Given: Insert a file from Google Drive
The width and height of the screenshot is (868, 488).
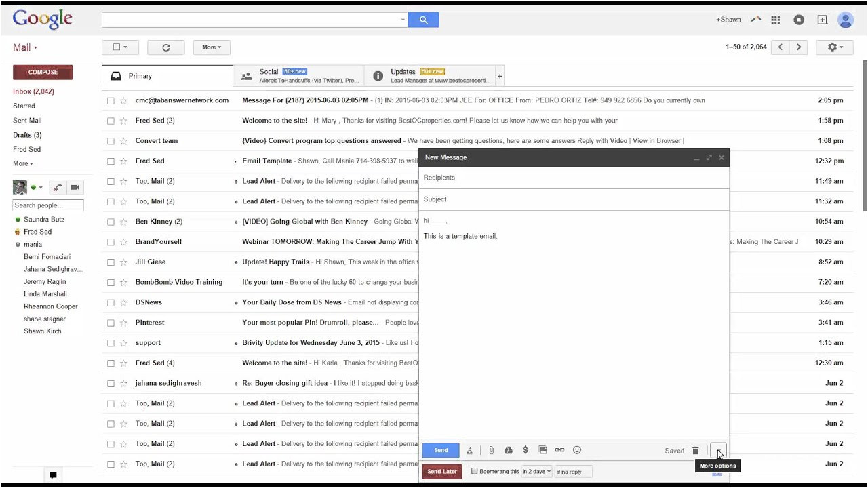Looking at the screenshot, I should point(509,449).
